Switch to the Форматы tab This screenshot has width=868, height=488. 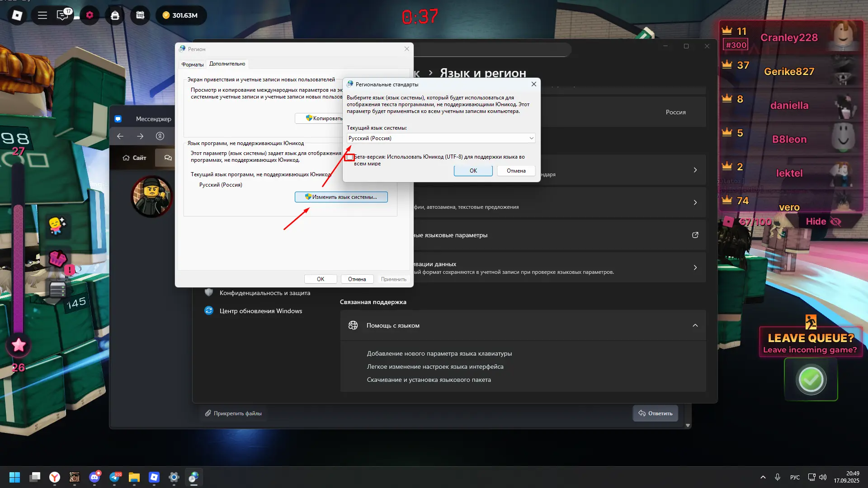click(x=192, y=64)
